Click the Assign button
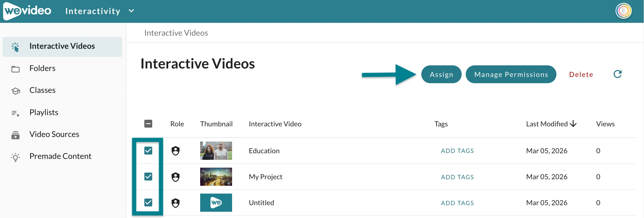 pos(441,74)
